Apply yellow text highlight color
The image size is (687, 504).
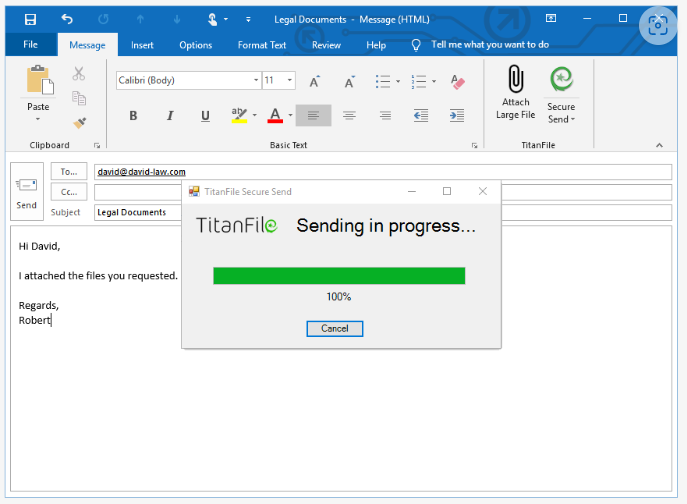tap(239, 115)
